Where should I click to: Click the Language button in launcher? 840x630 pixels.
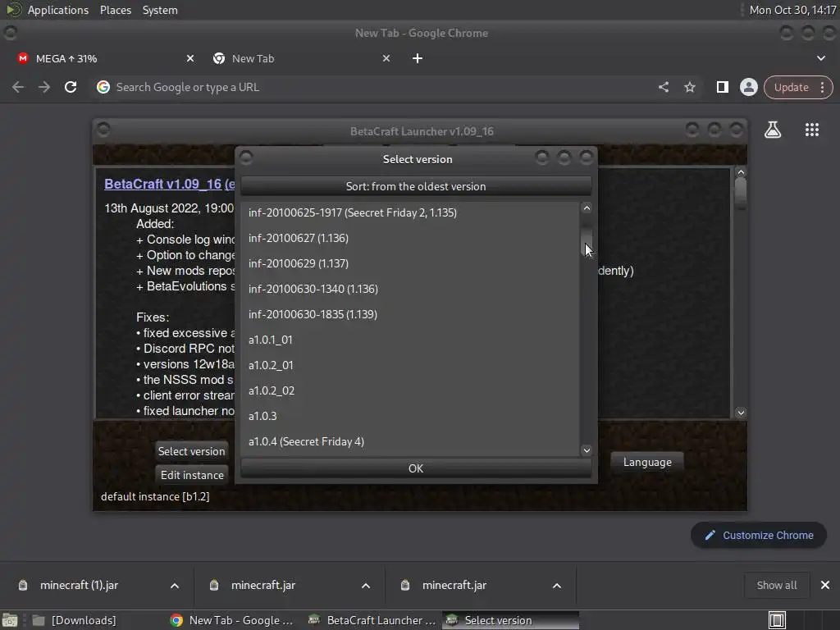coord(647,462)
